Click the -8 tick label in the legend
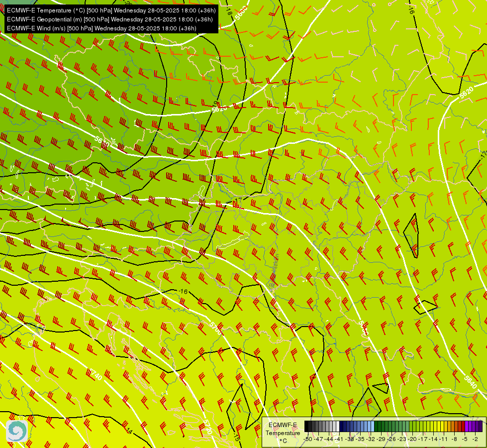The image size is (487, 448). pos(454,439)
